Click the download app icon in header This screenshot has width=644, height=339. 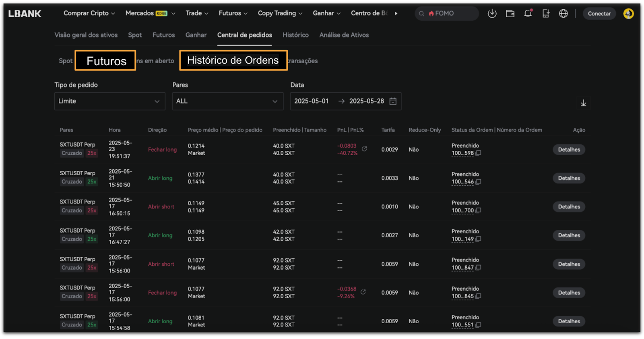[492, 14]
